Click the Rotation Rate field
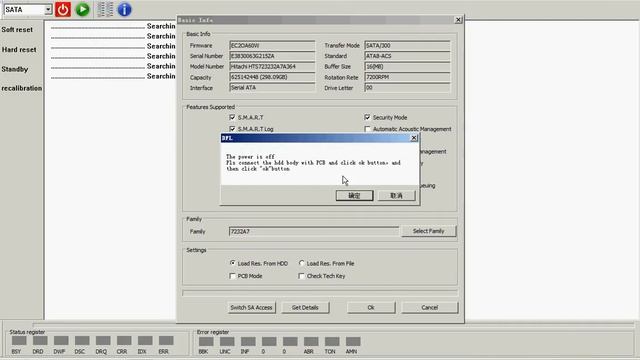This screenshot has width=640, height=360. 407,77
